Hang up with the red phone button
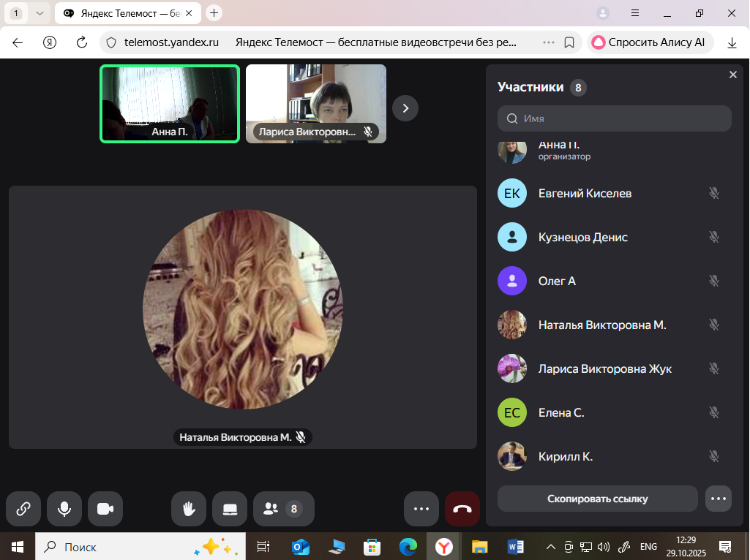This screenshot has width=750, height=560. [x=462, y=509]
